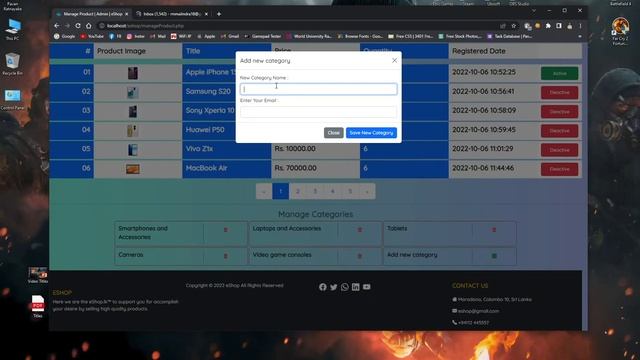The height and width of the screenshot is (360, 640).
Task: Click the 2022-10-06 11:01:29 date cell
Action: click(482, 149)
